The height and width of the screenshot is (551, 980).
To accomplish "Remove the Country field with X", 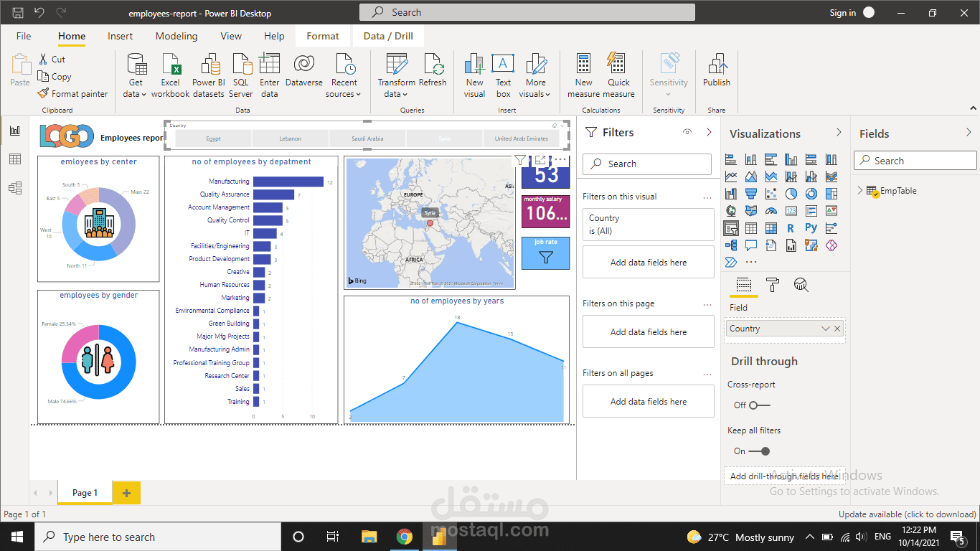I will pos(837,329).
